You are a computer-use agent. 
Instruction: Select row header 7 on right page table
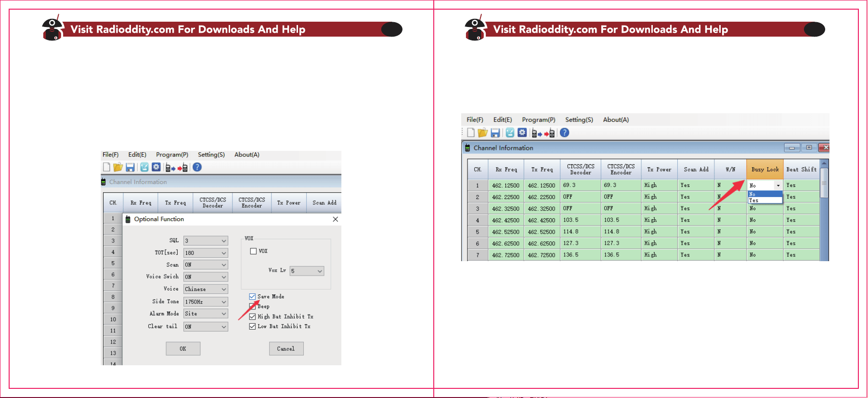[478, 255]
